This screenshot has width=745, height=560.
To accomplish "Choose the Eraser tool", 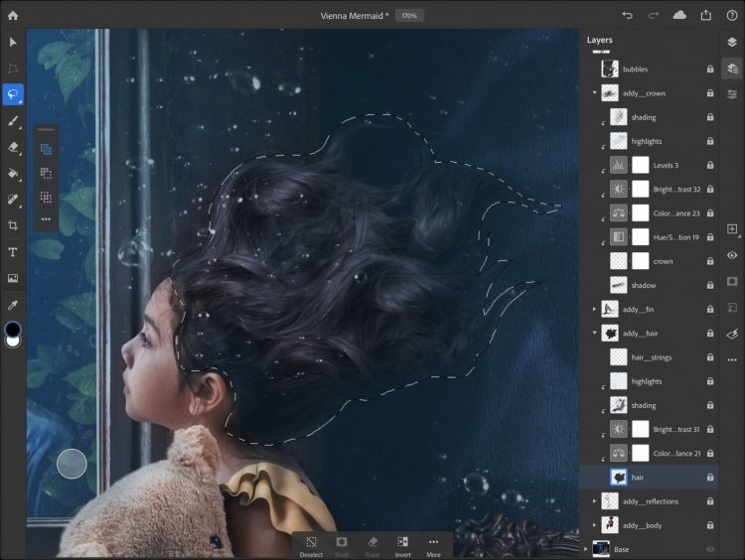I will click(13, 147).
